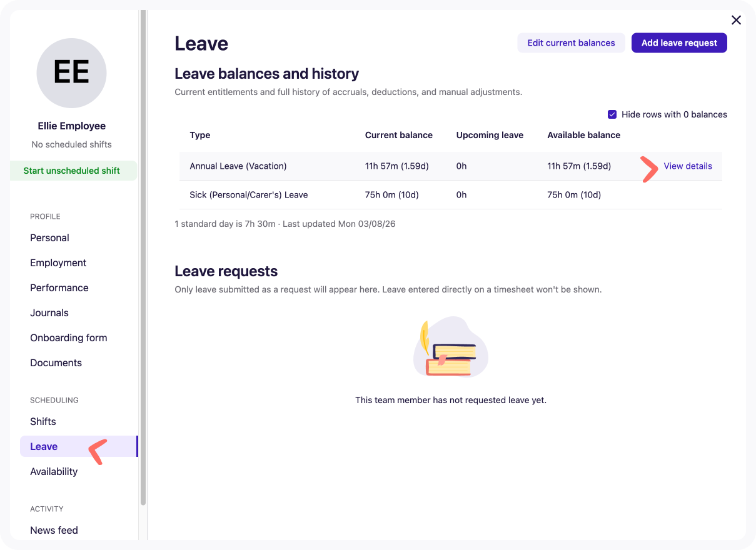The height and width of the screenshot is (550, 756).
Task: Uncheck Hide rows with 0 balances
Action: pos(612,114)
